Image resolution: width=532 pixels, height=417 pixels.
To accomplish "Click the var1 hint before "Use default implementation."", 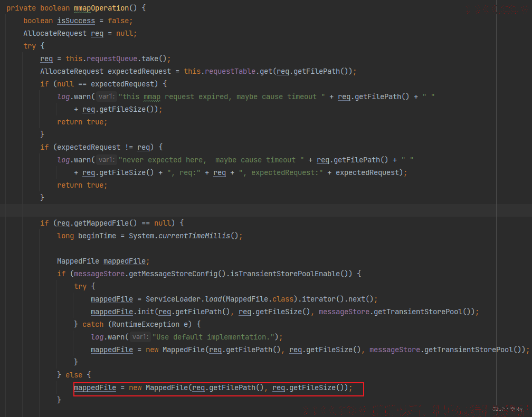I will coord(140,337).
